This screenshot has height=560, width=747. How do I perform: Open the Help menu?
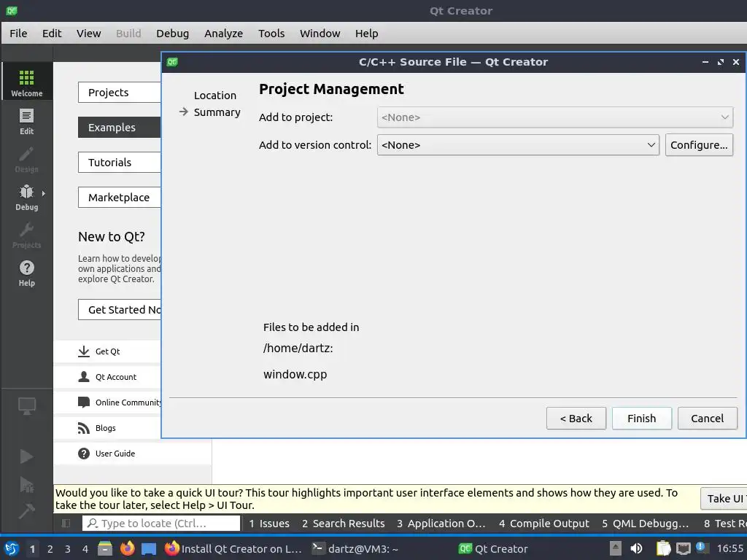click(366, 34)
